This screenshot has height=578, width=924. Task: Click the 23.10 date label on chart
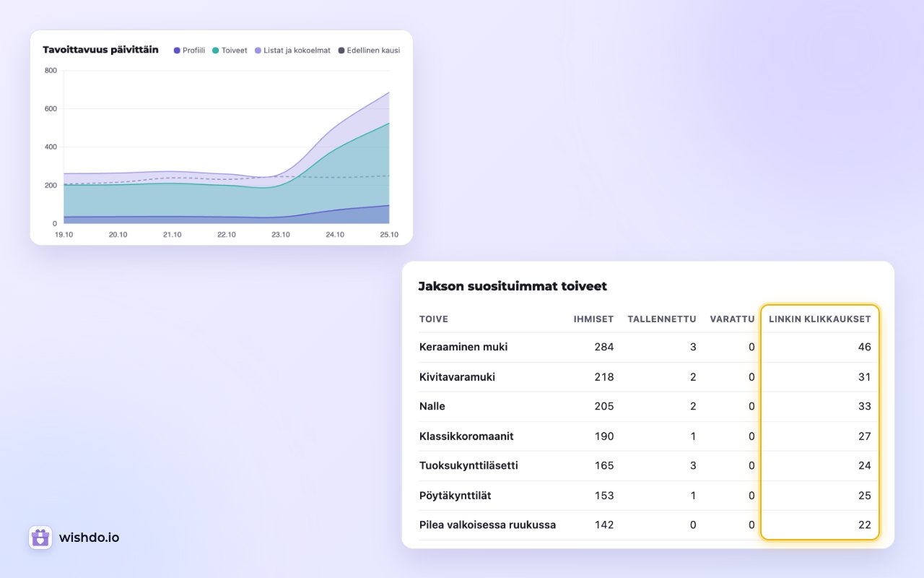click(281, 235)
